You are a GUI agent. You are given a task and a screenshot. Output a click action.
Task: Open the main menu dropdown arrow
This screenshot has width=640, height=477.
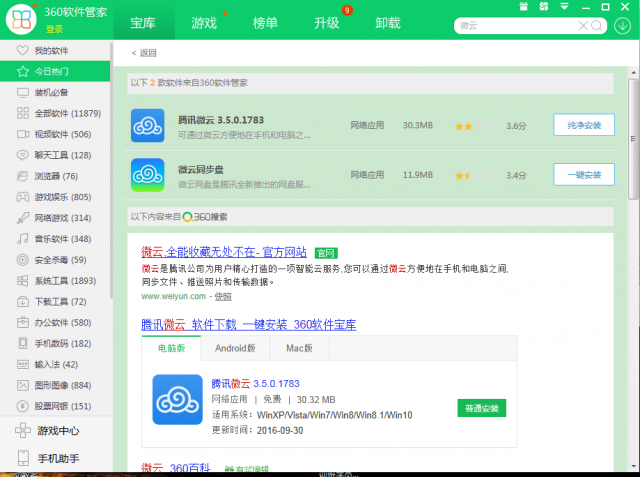(x=564, y=7)
